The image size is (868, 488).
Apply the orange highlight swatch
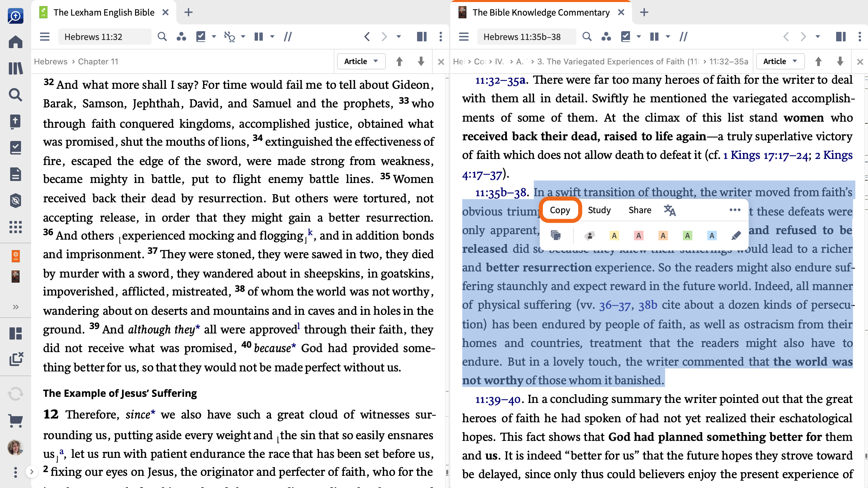click(663, 236)
